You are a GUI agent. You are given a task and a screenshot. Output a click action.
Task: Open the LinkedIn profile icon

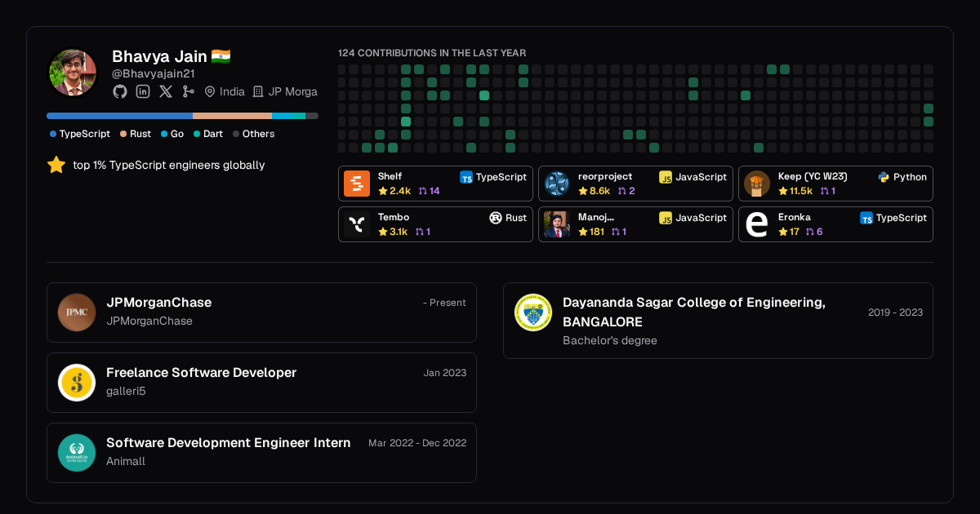(143, 91)
